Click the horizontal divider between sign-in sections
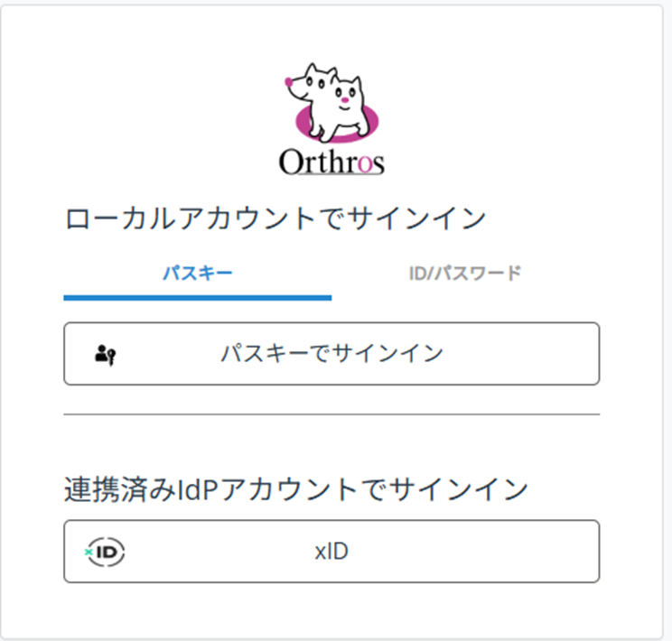This screenshot has height=641, width=672. tap(331, 414)
